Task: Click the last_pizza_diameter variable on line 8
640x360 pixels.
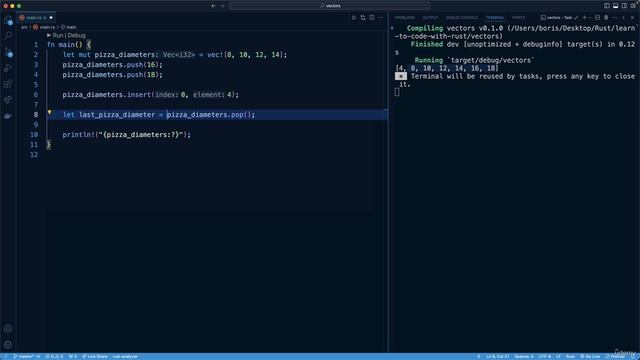Action: [x=117, y=115]
